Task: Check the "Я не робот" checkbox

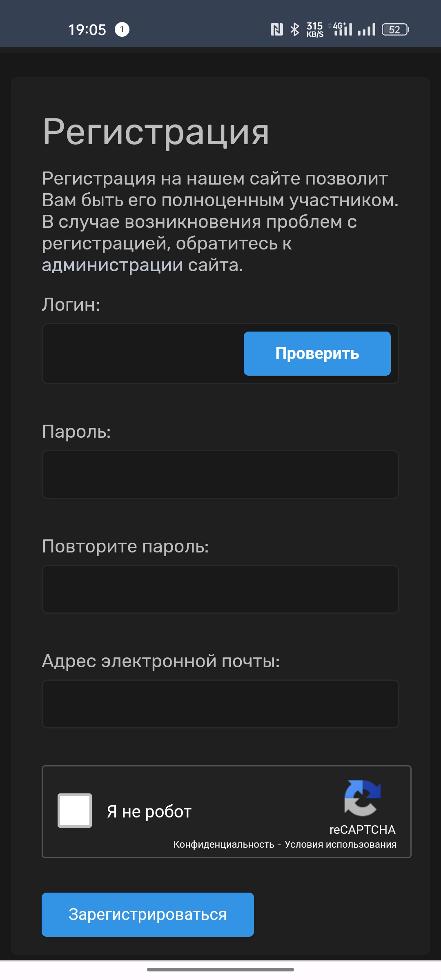Action: click(75, 811)
